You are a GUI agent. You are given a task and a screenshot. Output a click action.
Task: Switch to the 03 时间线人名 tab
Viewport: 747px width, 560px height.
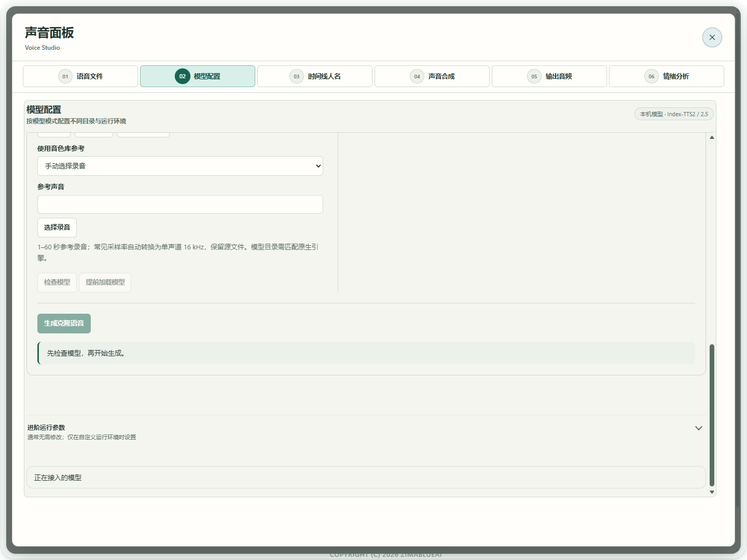315,76
